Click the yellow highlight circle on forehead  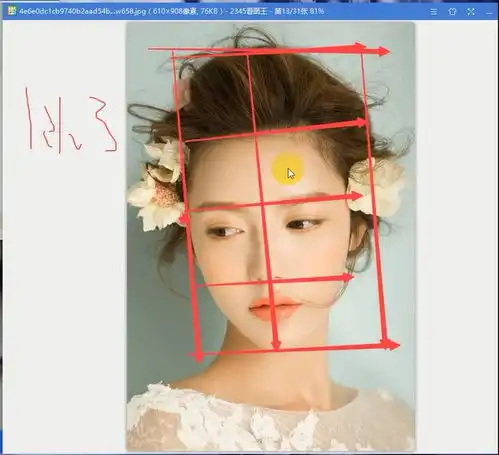tap(287, 169)
